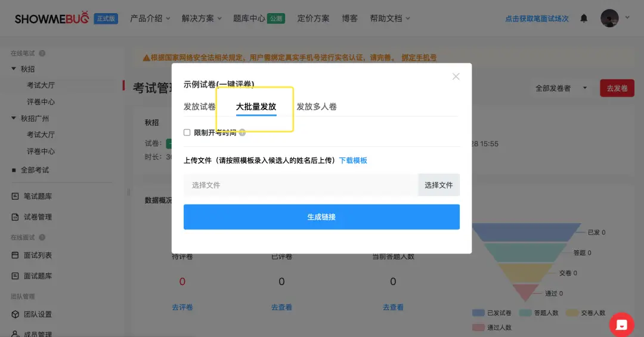
Task: Collapse the 秋招 tree group
Action: click(14, 69)
